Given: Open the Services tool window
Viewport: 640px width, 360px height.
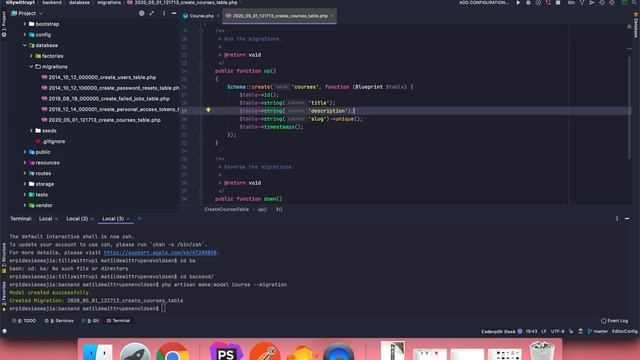Looking at the screenshot, I should [x=59, y=321].
